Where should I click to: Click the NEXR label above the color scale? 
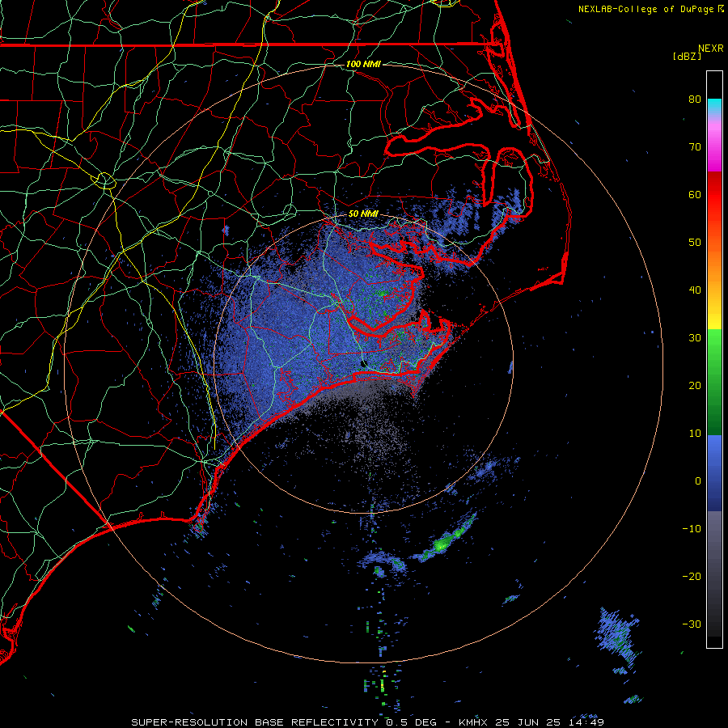point(710,49)
